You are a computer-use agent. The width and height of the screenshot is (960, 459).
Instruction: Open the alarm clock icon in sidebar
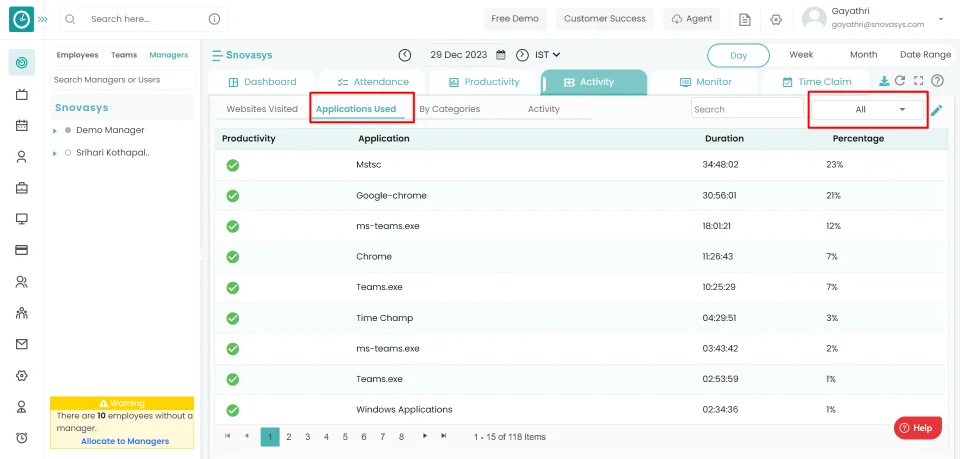point(21,438)
